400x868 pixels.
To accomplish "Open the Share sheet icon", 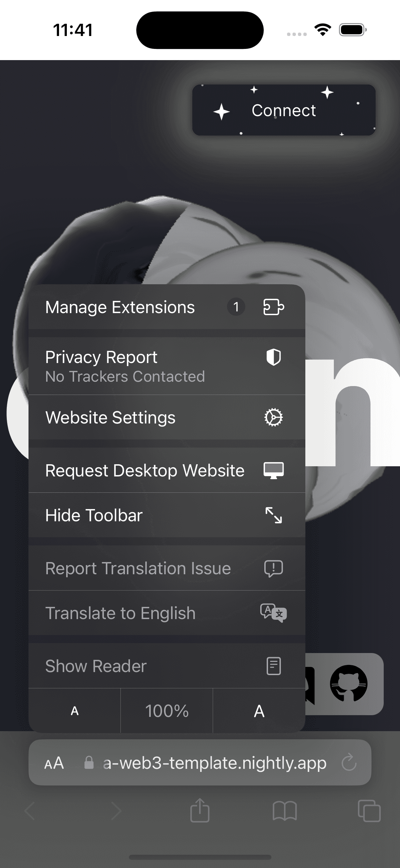I will [200, 811].
